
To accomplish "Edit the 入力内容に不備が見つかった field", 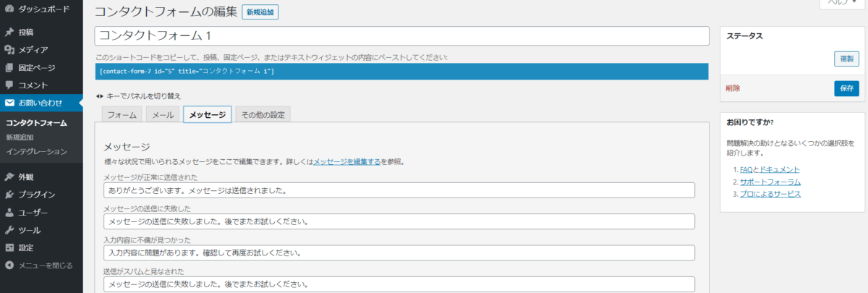I will (x=399, y=253).
